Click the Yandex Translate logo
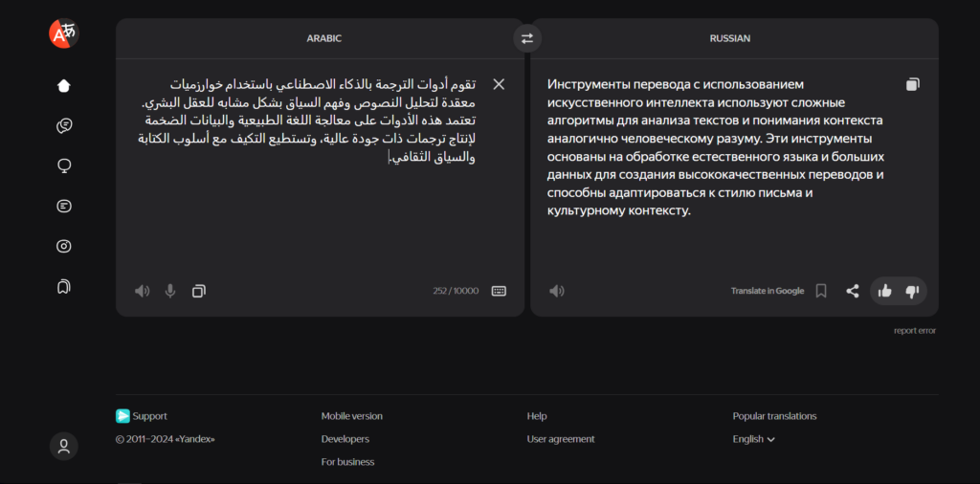 pyautogui.click(x=64, y=33)
